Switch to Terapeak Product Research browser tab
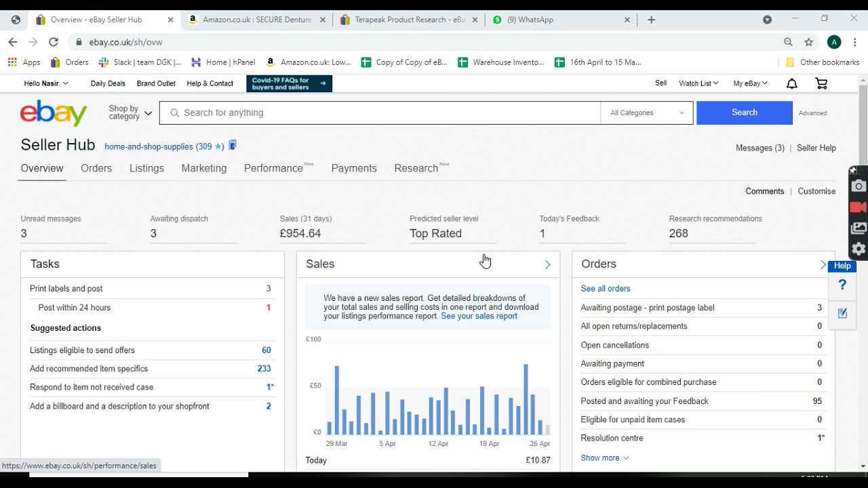Viewport: 868px width, 488px height. click(409, 20)
